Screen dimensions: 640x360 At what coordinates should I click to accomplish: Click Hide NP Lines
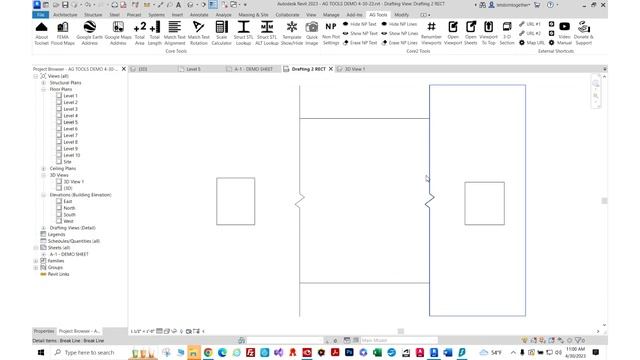pyautogui.click(x=399, y=24)
